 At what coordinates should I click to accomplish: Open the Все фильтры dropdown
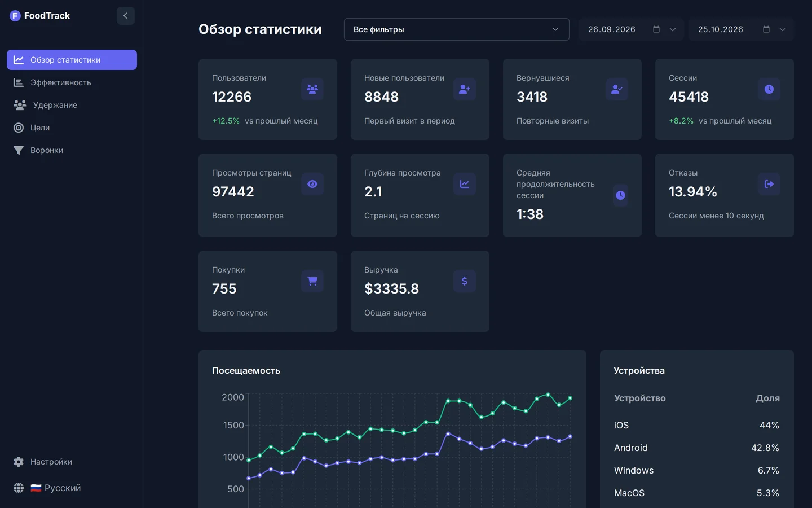[457, 29]
